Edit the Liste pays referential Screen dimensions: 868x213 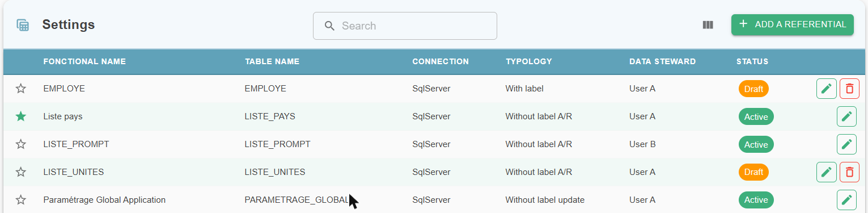846,116
